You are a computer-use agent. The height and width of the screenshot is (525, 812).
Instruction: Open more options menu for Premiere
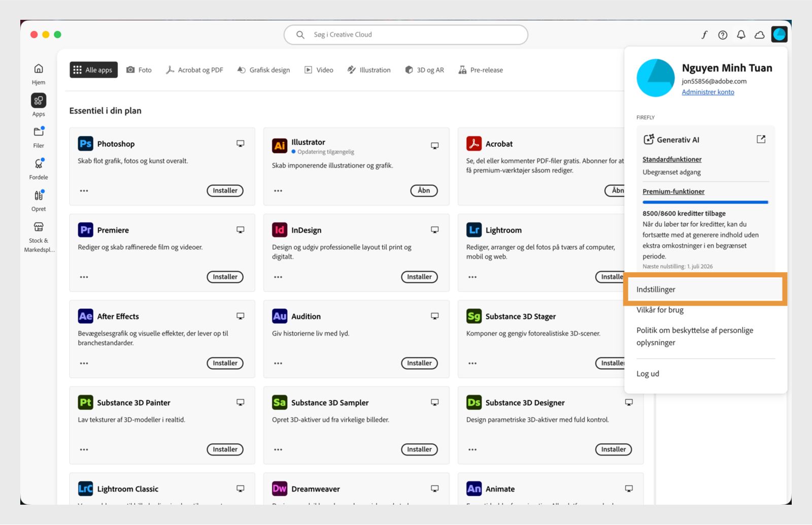point(84,277)
